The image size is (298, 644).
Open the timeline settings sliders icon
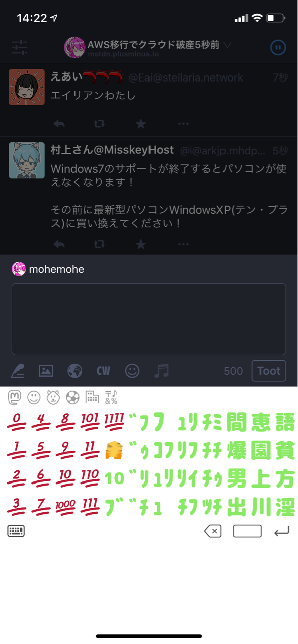click(20, 47)
